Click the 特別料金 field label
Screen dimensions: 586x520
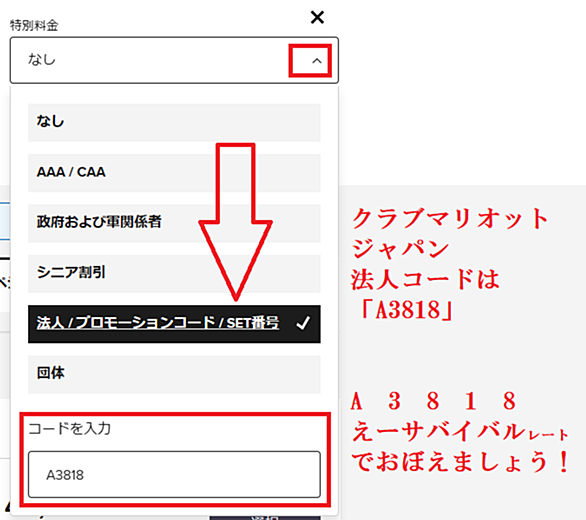point(34,25)
